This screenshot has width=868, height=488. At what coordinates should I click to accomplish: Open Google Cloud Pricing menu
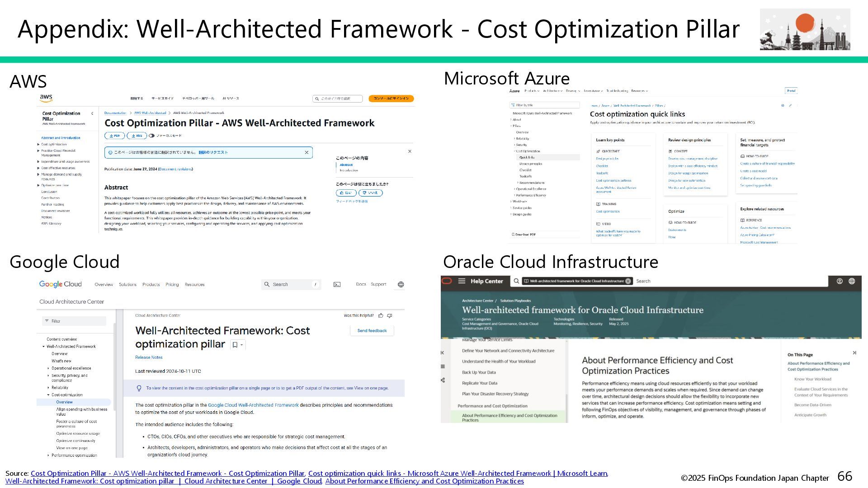tap(172, 285)
